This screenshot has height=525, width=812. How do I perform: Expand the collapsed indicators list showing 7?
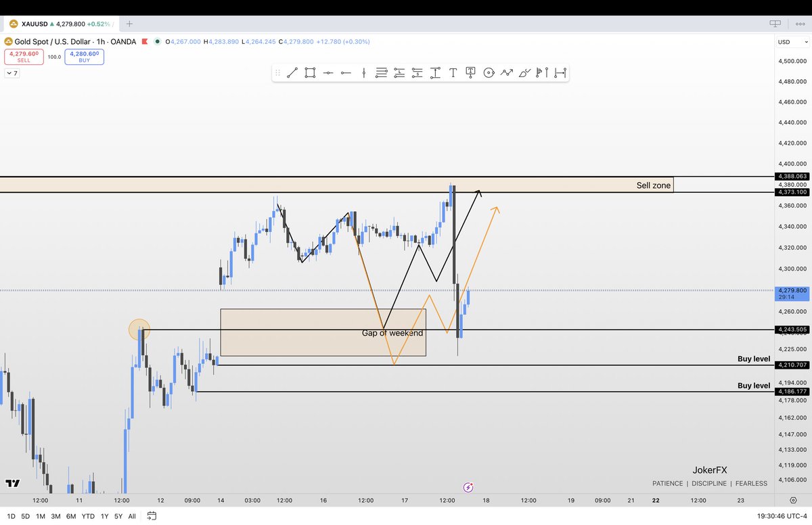(x=12, y=73)
